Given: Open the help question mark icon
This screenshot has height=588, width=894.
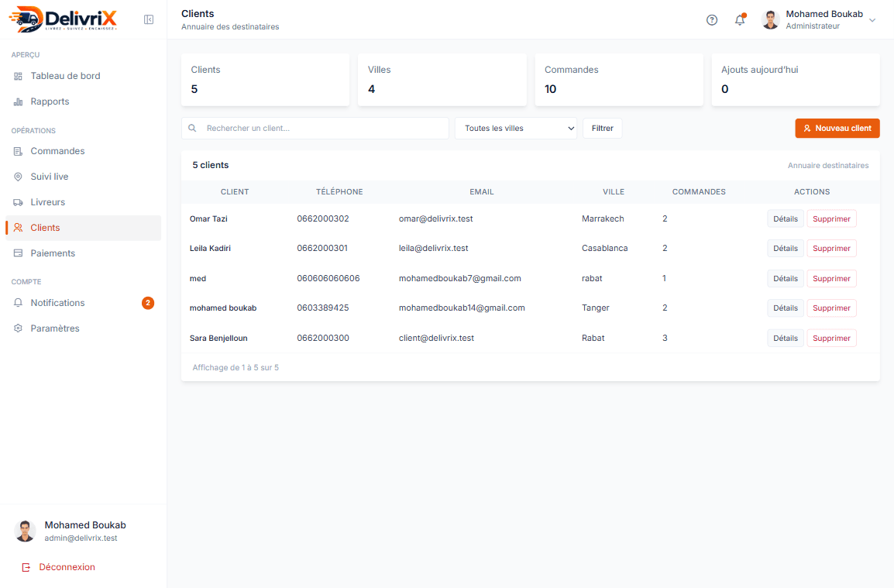Looking at the screenshot, I should click(711, 20).
